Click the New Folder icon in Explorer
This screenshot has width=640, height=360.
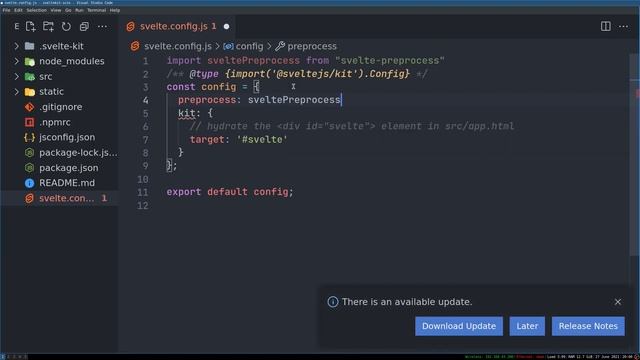click(48, 27)
